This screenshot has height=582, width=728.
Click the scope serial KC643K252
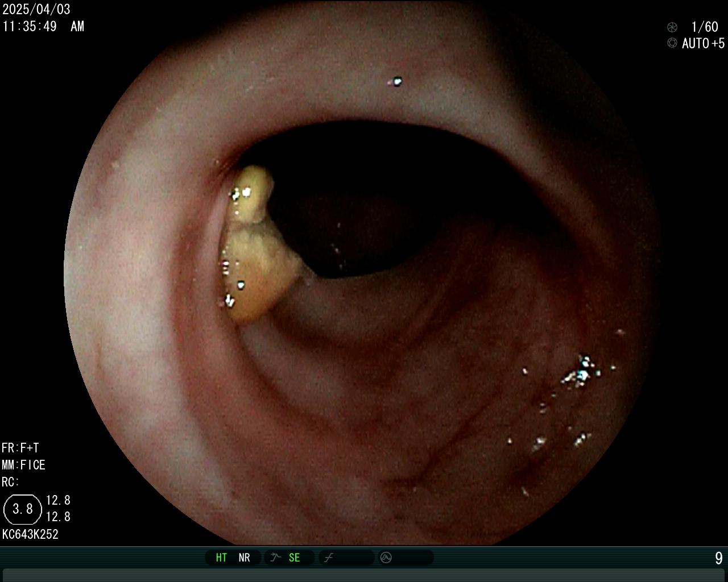pyautogui.click(x=30, y=534)
